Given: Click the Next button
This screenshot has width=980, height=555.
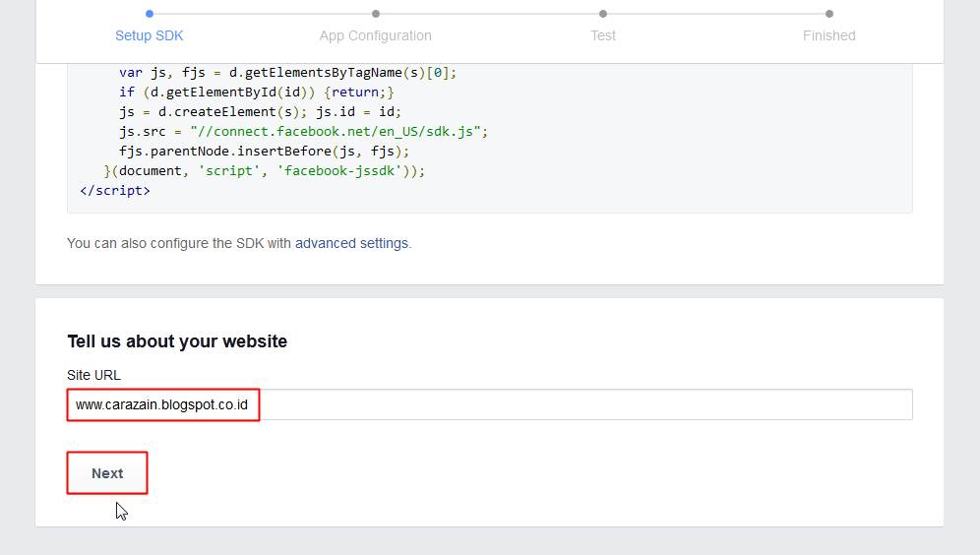Looking at the screenshot, I should click(x=107, y=473).
